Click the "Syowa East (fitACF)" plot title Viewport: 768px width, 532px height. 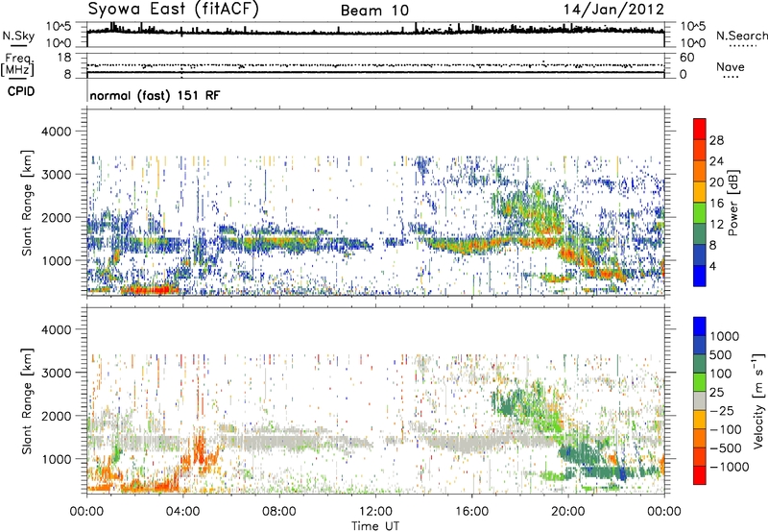point(173,9)
